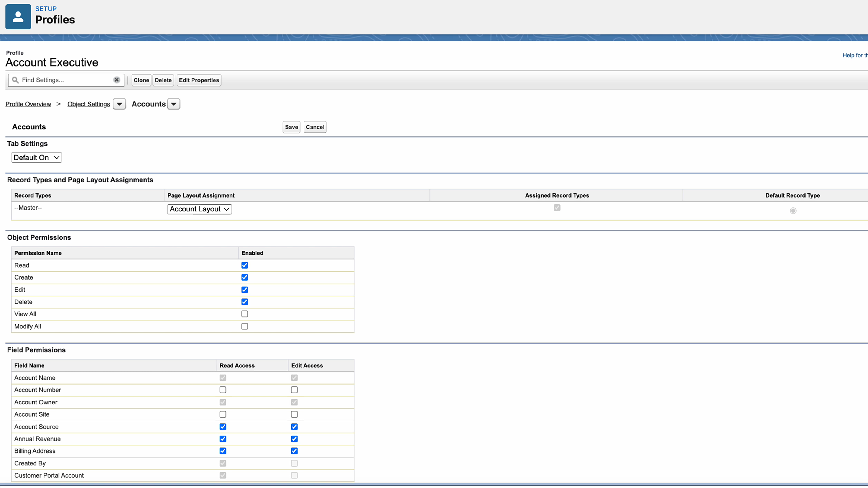Viewport: 868px width, 488px height.
Task: Click the Setup Profiles header icon
Action: tap(17, 17)
